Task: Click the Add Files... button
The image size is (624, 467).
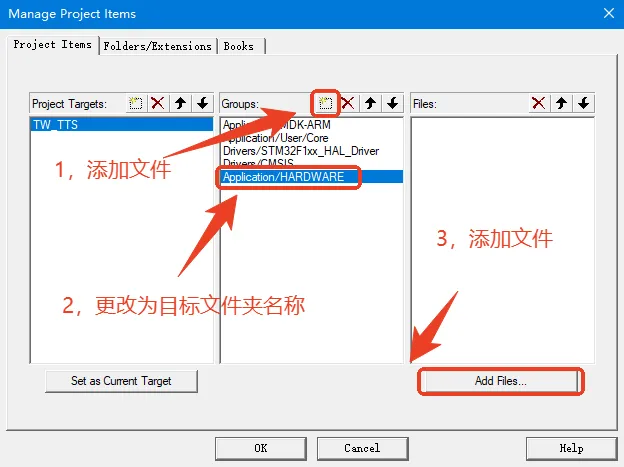Action: tap(501, 381)
